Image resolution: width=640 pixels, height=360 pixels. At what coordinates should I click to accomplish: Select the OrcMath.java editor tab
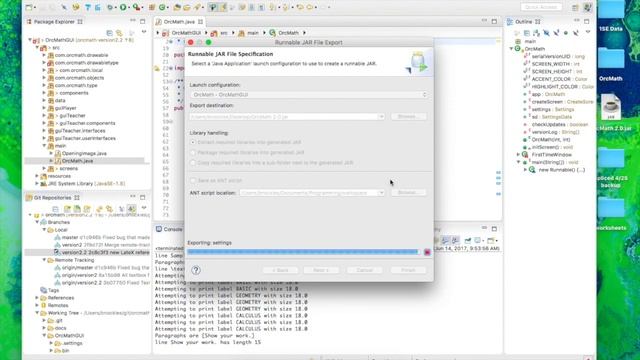click(179, 21)
